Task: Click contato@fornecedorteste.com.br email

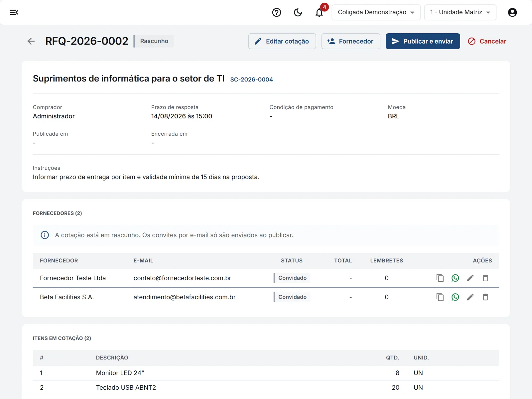Action: click(x=182, y=278)
